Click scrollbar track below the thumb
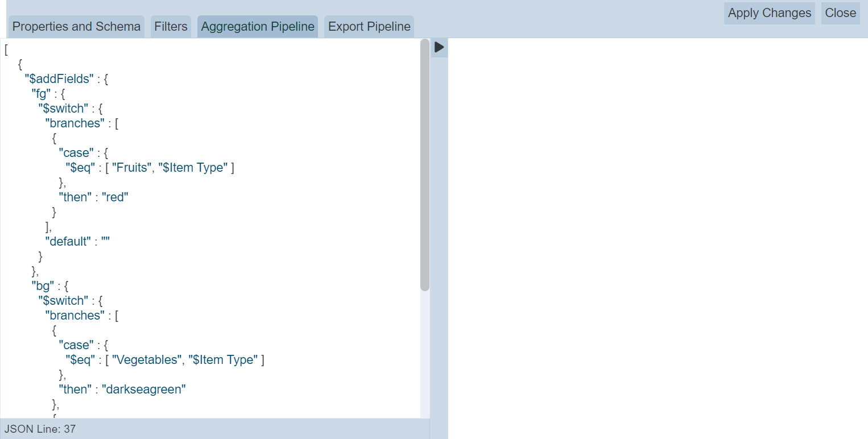Image resolution: width=868 pixels, height=439 pixels. tap(425, 353)
